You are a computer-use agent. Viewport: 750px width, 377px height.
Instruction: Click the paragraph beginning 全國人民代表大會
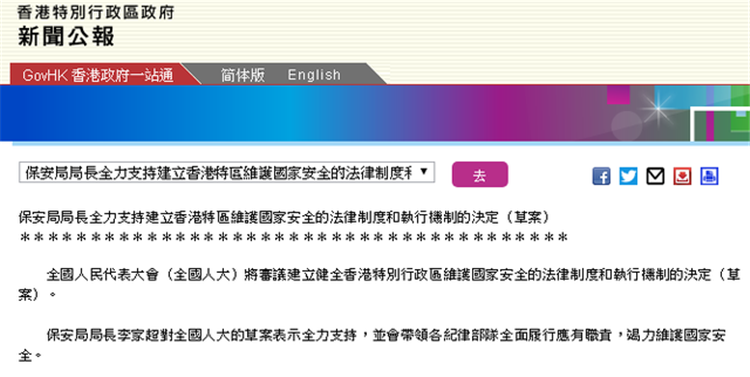point(379,285)
